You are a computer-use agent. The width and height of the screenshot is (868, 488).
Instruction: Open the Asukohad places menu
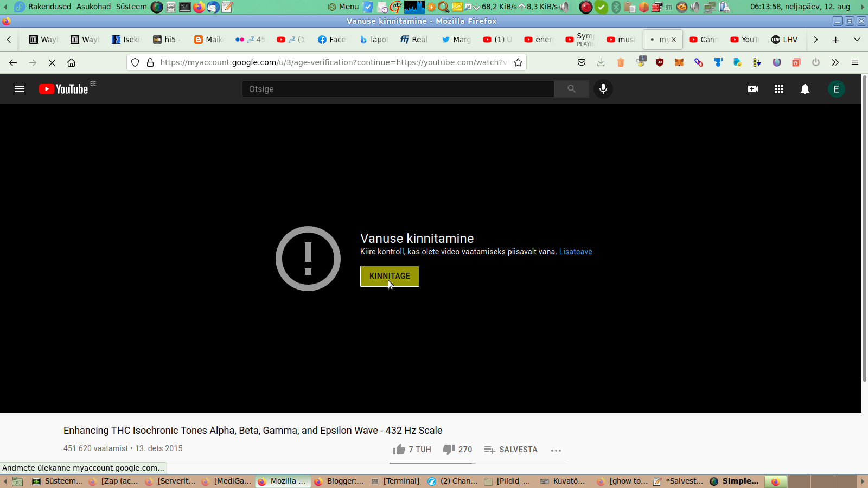click(x=93, y=7)
